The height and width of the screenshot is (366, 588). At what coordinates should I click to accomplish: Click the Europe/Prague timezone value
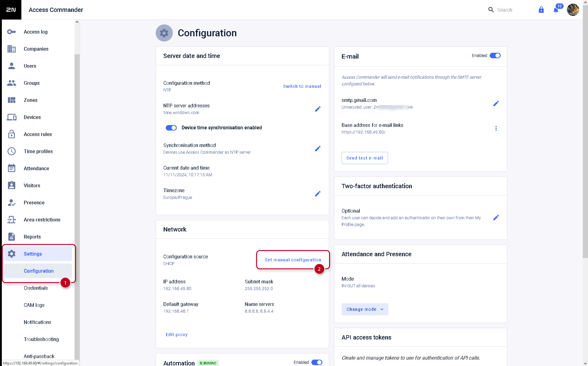178,197
